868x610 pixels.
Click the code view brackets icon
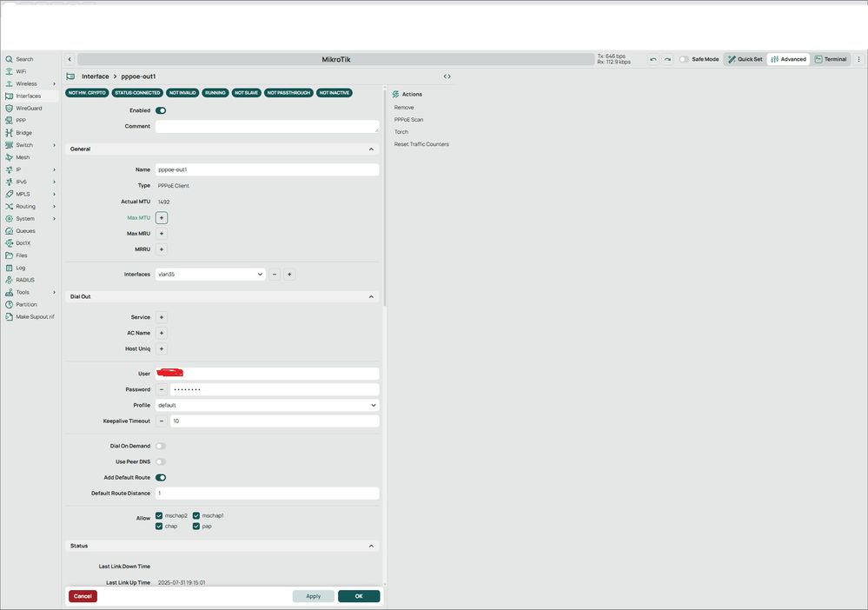coord(447,76)
